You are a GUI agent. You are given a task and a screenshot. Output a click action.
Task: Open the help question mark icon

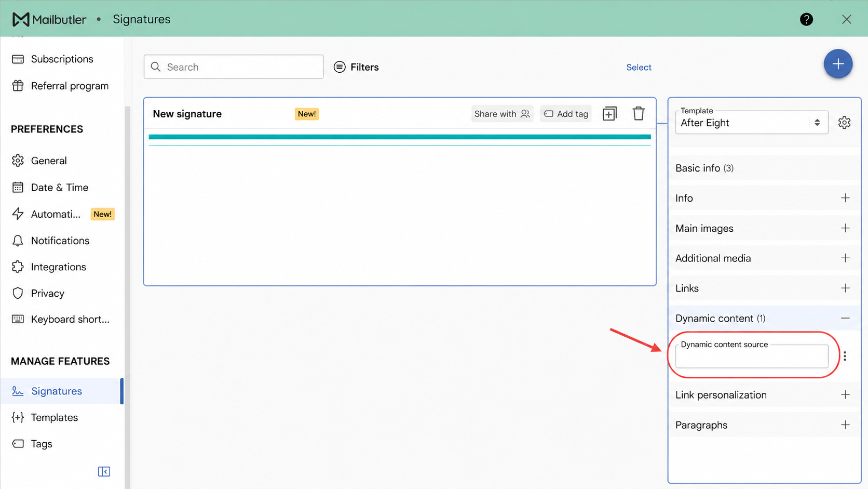tap(806, 19)
